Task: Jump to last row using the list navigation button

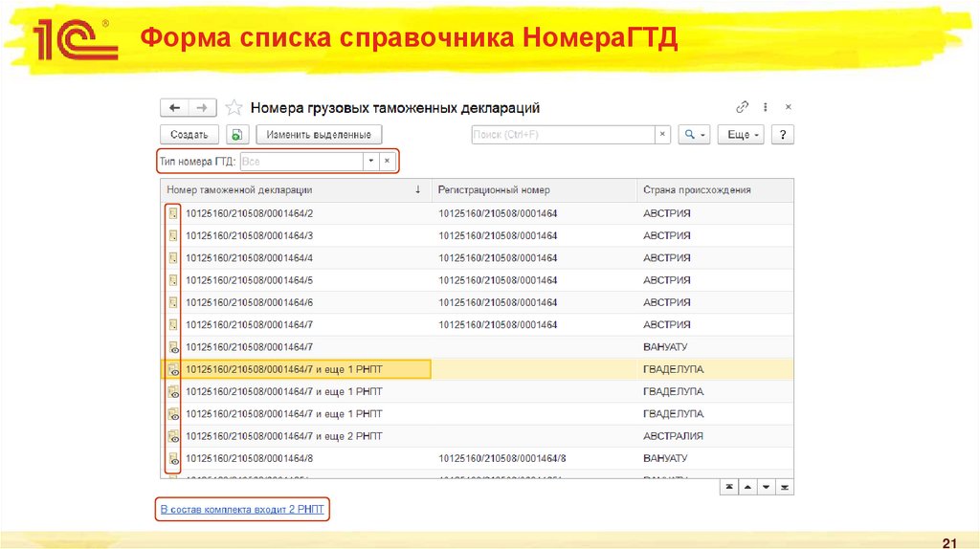Action: pyautogui.click(x=785, y=487)
